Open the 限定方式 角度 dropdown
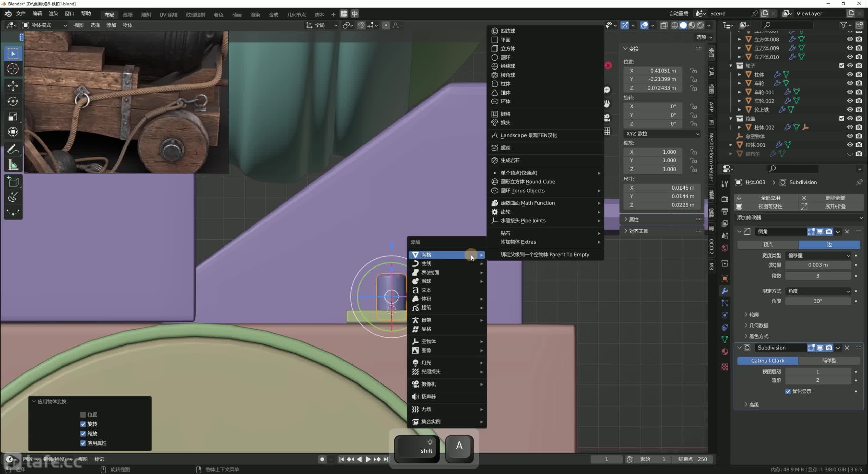 tap(818, 291)
